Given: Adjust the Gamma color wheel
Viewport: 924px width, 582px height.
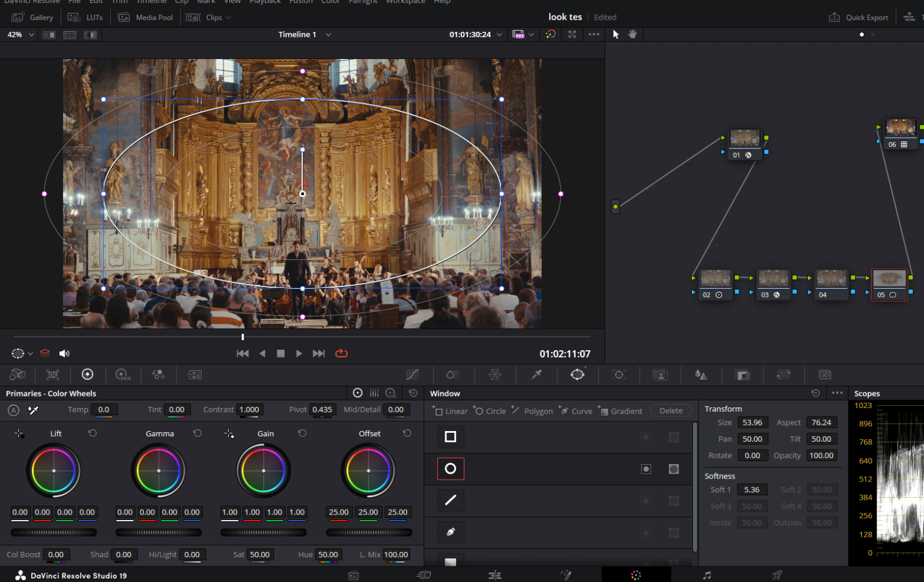Looking at the screenshot, I should click(159, 471).
